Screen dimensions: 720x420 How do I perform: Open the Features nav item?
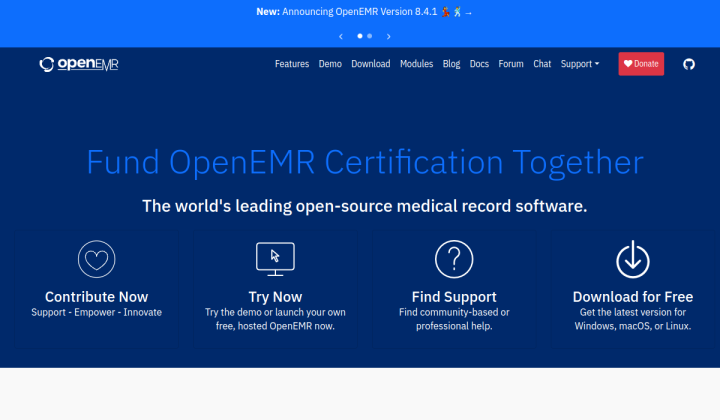[x=292, y=64]
